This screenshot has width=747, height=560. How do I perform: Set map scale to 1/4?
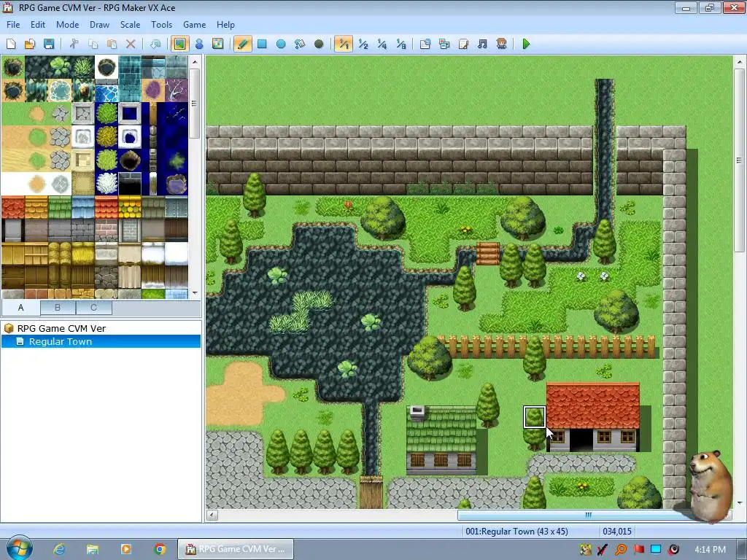(382, 44)
